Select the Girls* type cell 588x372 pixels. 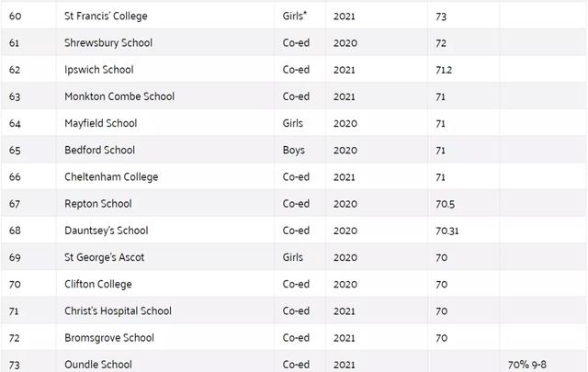(x=295, y=17)
